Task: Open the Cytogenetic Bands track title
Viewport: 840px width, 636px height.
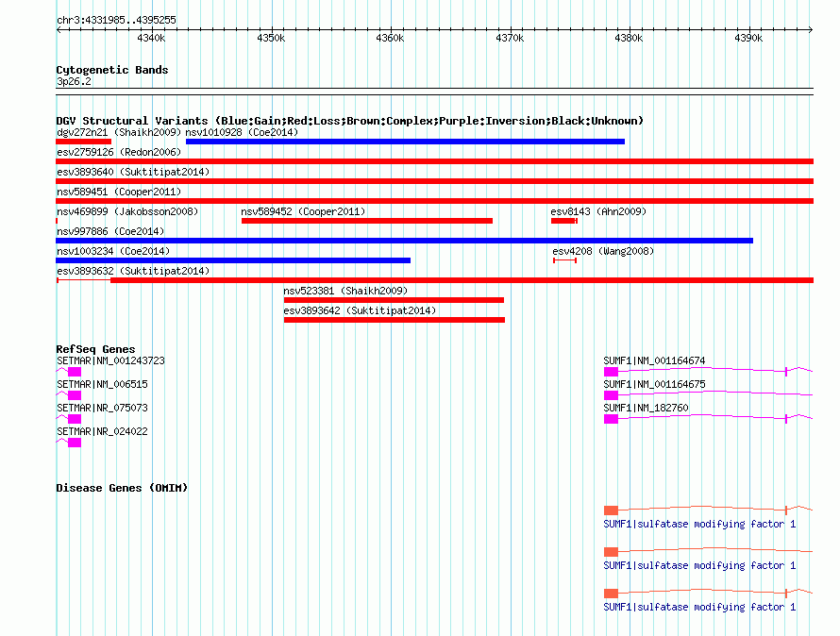Action: tap(112, 70)
